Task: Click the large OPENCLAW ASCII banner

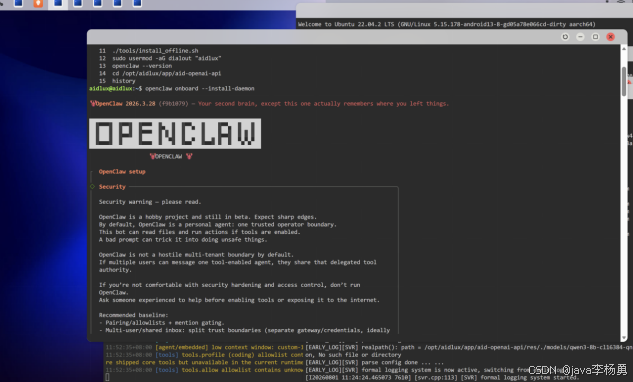Action: pos(175,134)
